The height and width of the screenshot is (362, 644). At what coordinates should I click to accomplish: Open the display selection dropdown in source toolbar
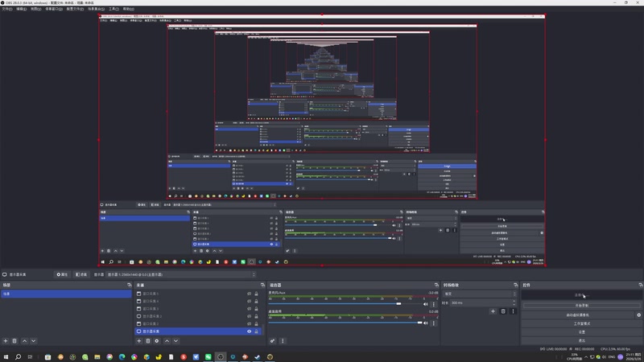(x=181, y=274)
